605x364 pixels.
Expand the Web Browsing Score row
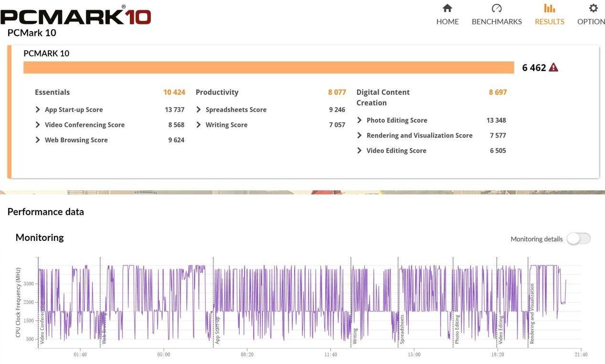[x=38, y=140]
